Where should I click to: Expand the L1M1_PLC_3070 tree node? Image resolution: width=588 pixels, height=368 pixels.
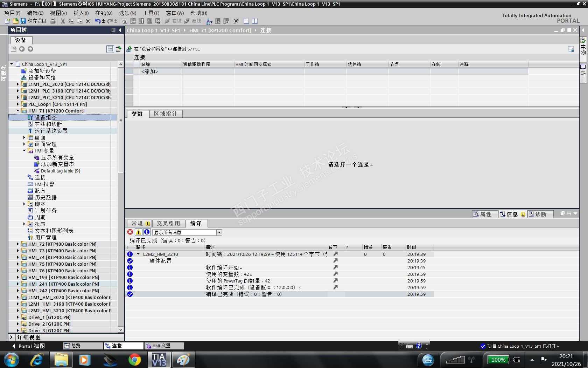tap(18, 84)
